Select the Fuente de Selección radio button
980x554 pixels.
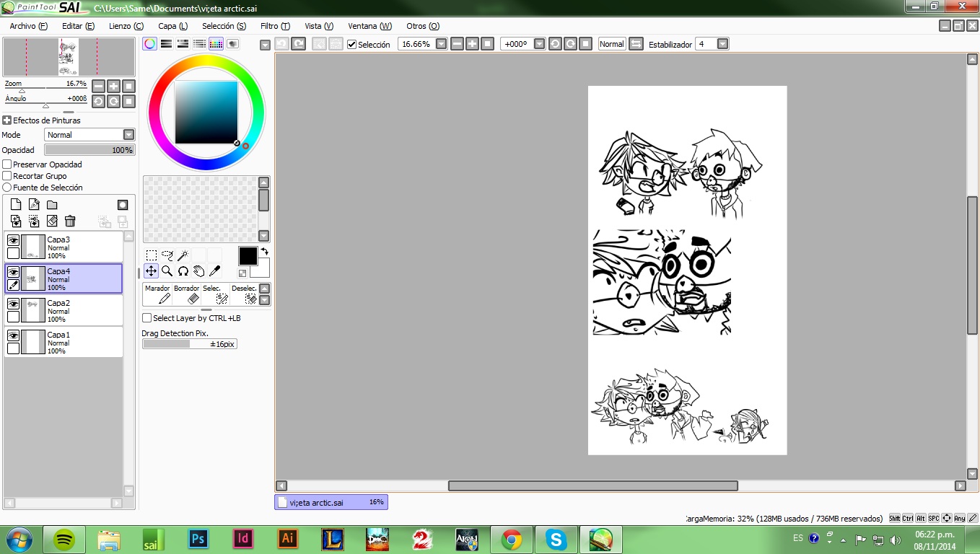(x=7, y=188)
